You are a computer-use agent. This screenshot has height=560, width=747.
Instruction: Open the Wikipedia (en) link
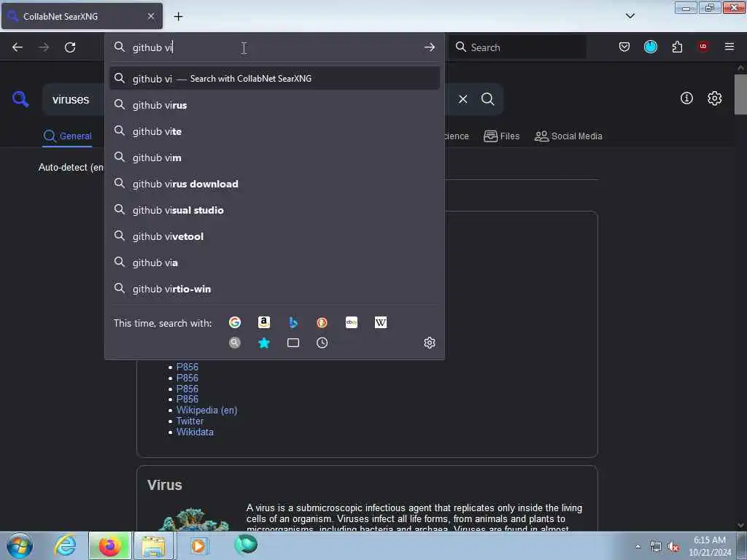(206, 410)
